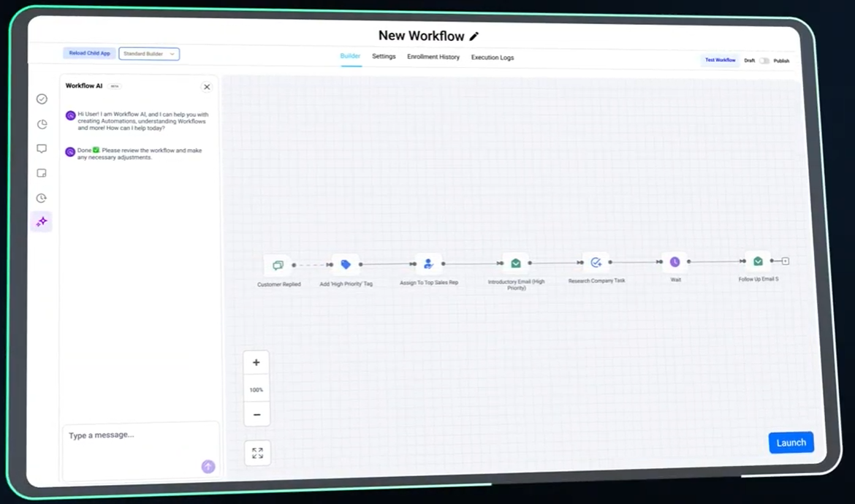Open the Execution Logs tab

pos(492,57)
